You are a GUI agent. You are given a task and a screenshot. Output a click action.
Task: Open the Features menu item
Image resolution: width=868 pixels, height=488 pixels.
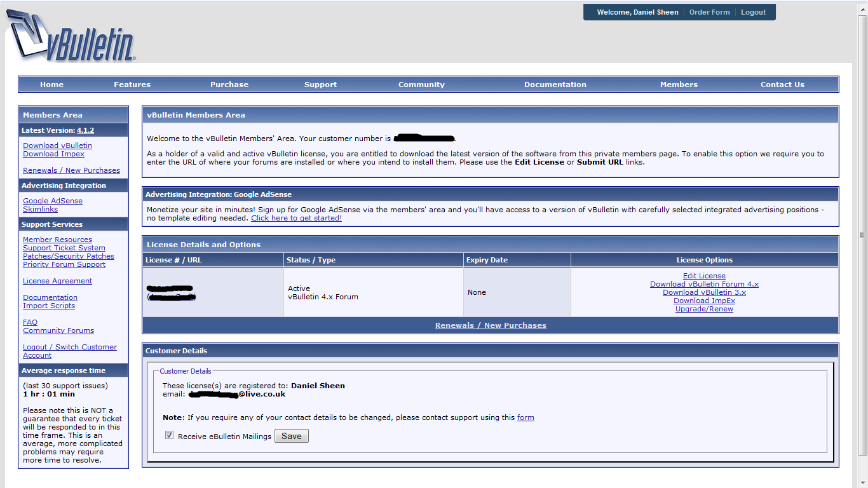pyautogui.click(x=132, y=85)
